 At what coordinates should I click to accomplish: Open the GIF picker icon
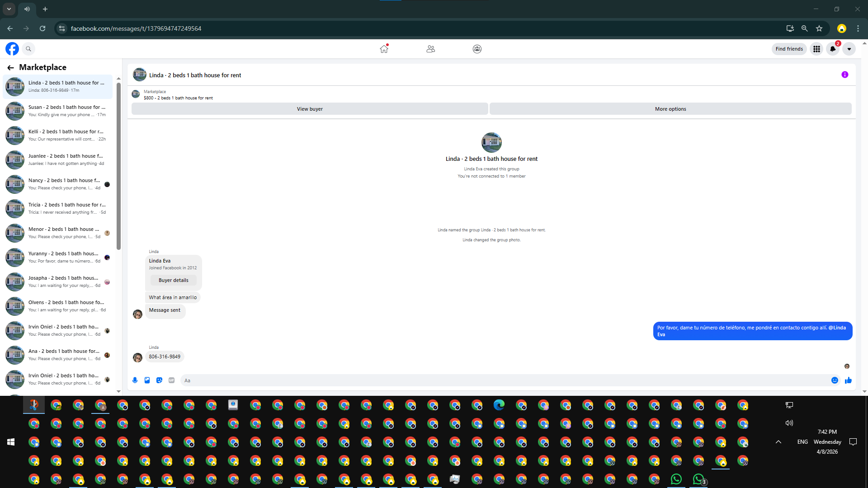pyautogui.click(x=171, y=380)
